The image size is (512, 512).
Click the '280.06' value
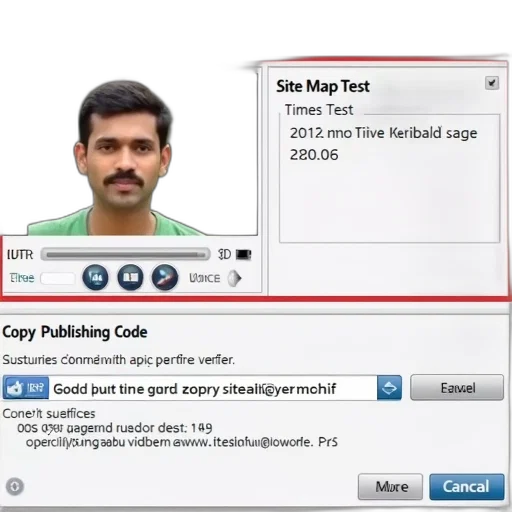click(314, 155)
